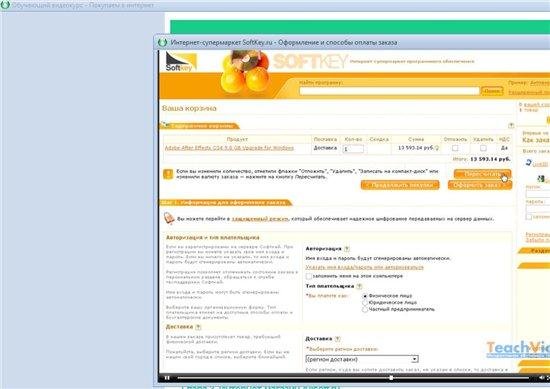Click the Softkey logo in the header

click(x=181, y=62)
